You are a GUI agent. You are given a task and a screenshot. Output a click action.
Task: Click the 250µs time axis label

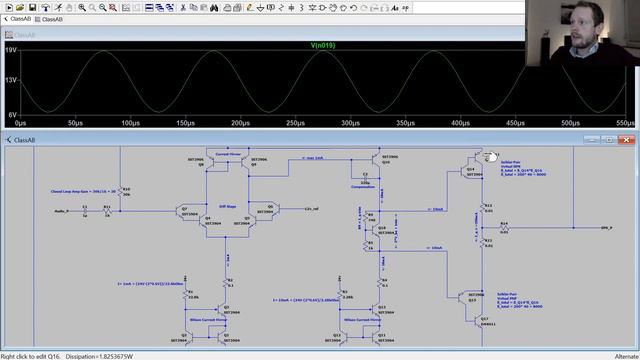[295, 123]
